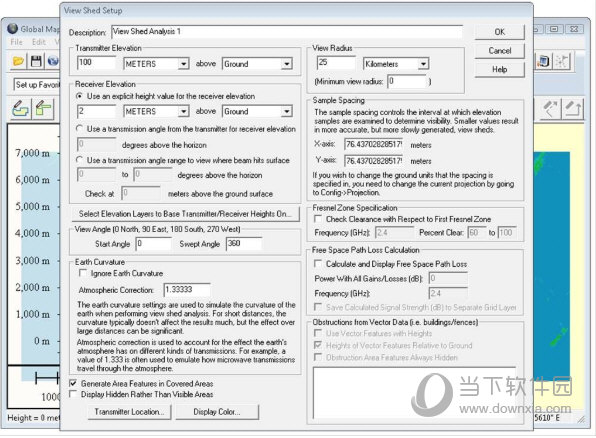The width and height of the screenshot is (596, 438).
Task: Click the Percent Clear minimum field showing 60
Action: pyautogui.click(x=477, y=232)
